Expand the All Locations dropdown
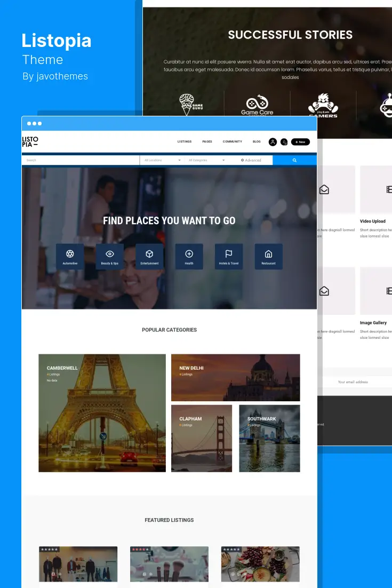This screenshot has width=392, height=588. click(162, 160)
